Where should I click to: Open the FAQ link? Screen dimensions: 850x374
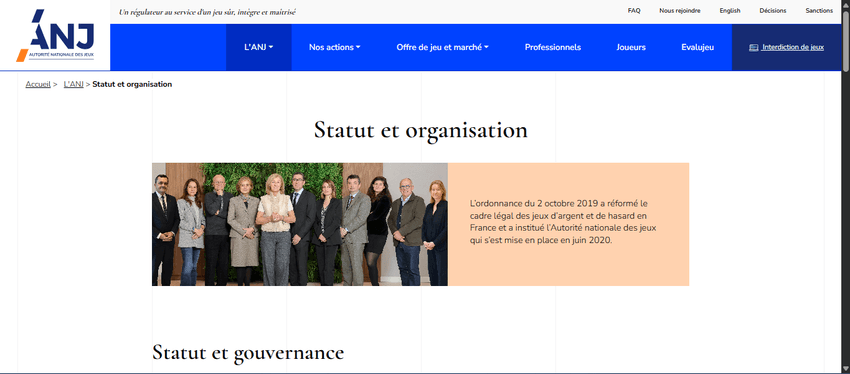point(634,11)
